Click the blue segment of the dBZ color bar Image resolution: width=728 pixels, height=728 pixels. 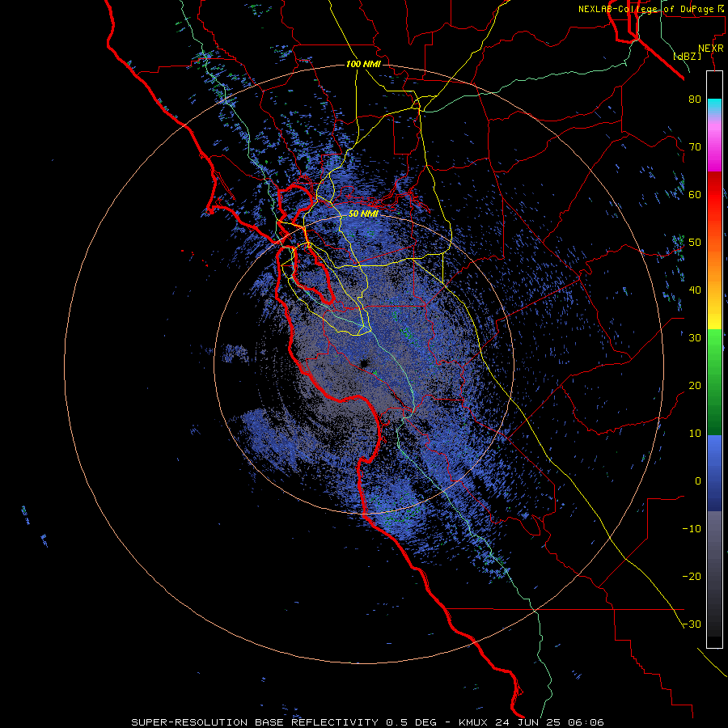(714, 472)
